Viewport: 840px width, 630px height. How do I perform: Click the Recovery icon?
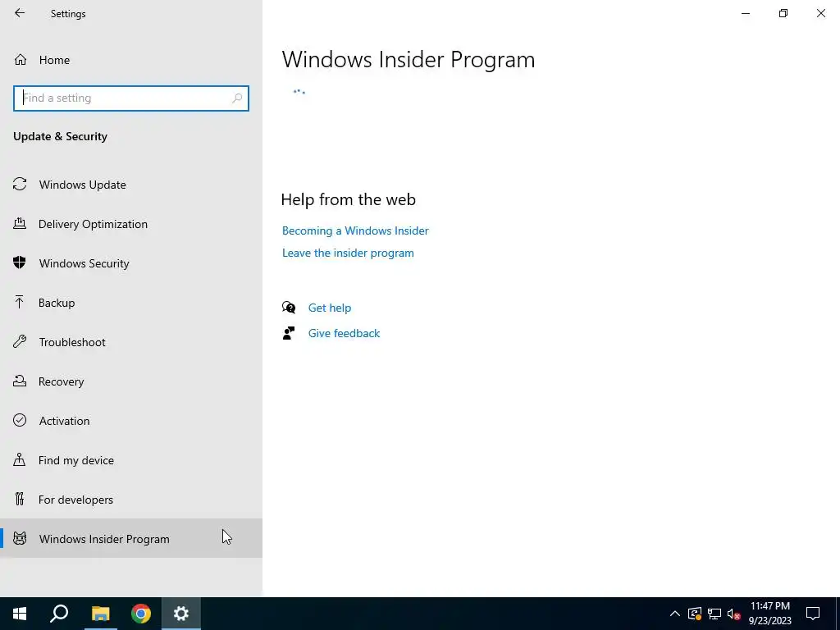tap(20, 381)
